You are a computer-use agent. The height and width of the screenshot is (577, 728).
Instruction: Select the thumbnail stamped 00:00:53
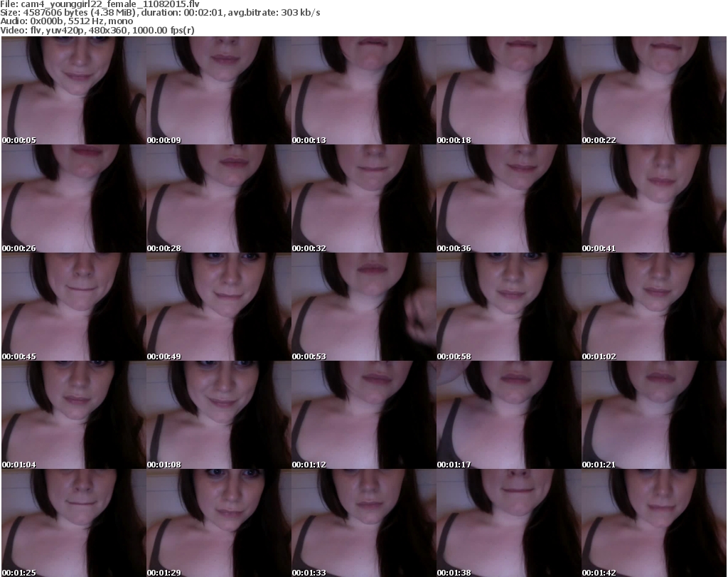(363, 307)
